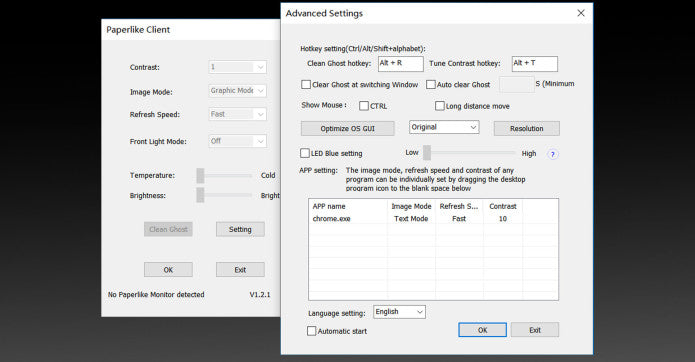Image resolution: width=695 pixels, height=362 pixels.
Task: Click Exit in the Paperlike Client window
Action: click(240, 270)
